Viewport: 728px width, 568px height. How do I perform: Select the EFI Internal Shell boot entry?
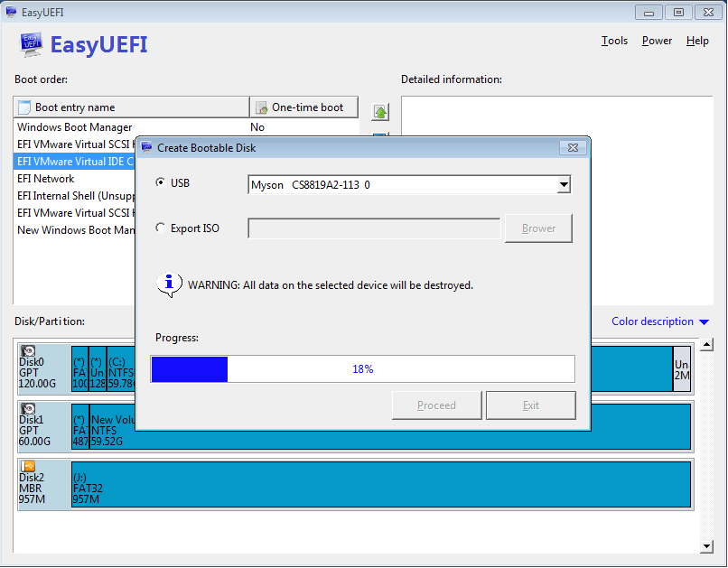[x=76, y=196]
